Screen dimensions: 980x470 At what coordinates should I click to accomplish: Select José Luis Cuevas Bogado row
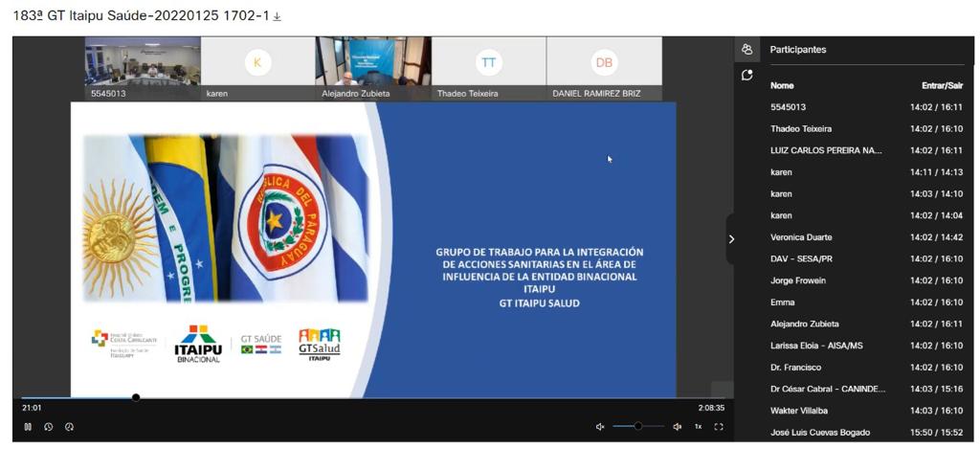pos(866,433)
